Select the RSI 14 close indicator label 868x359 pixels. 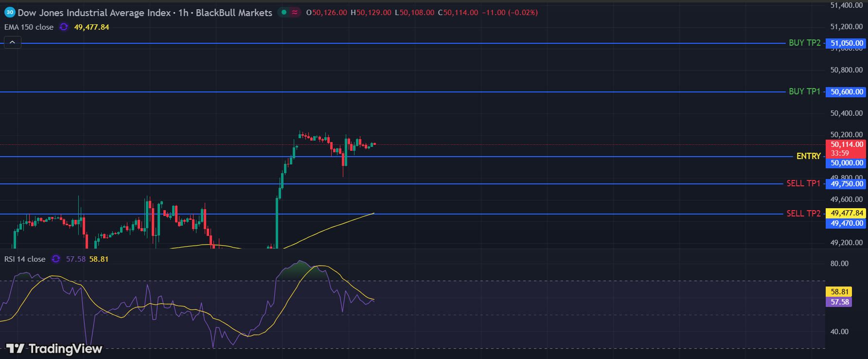coord(25,259)
